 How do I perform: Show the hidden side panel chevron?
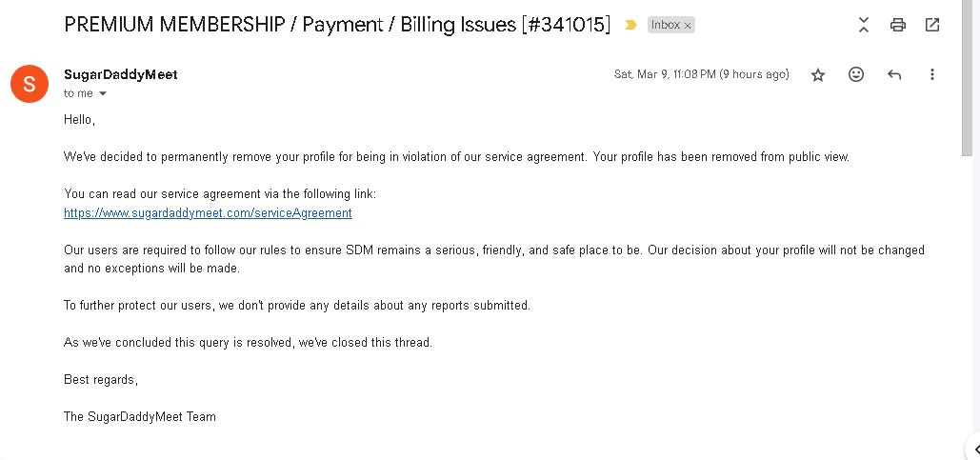coord(974,449)
